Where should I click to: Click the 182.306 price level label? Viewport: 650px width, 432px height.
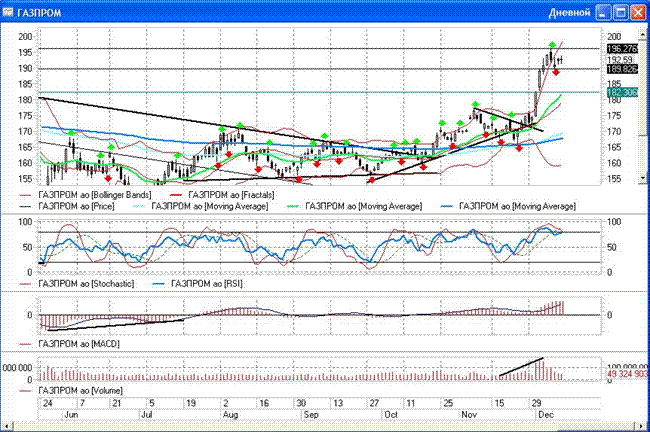click(x=622, y=92)
